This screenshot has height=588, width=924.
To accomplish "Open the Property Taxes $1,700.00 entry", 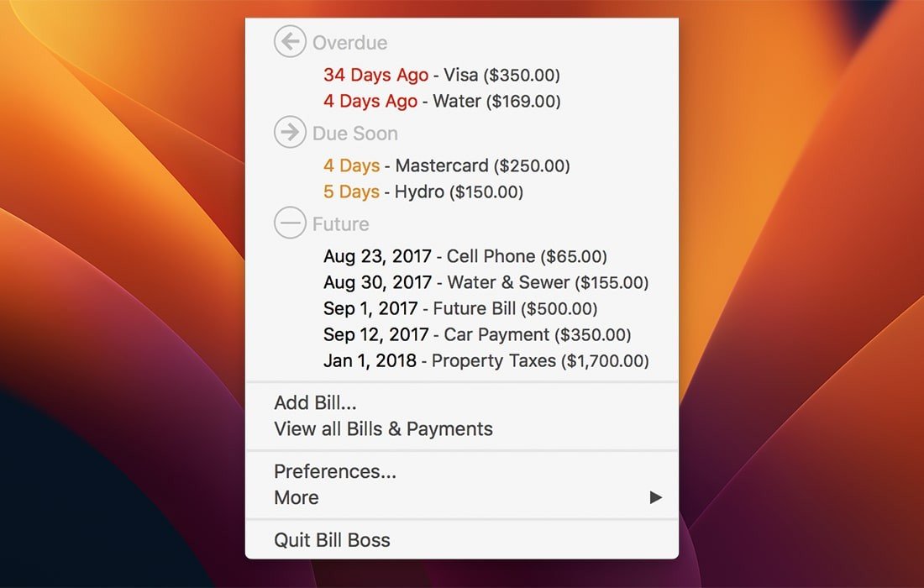I will [486, 360].
